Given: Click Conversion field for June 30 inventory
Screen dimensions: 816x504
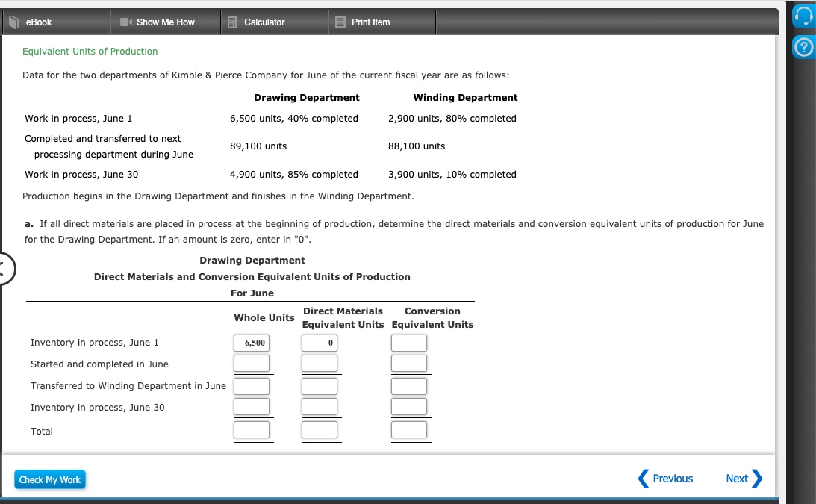Looking at the screenshot, I should [409, 407].
